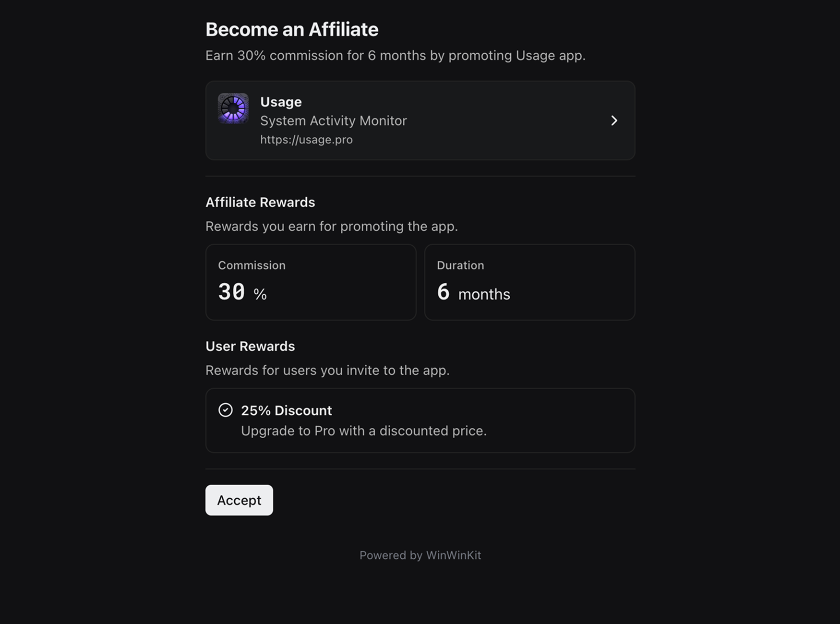
Task: Click the Affiliate Rewards section title
Action: 260,202
